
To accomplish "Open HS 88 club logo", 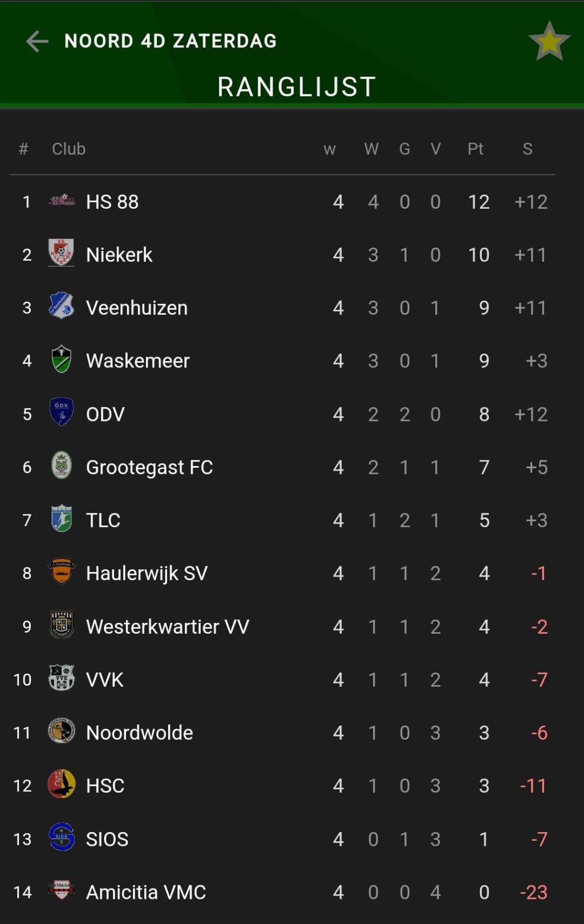I will [62, 201].
